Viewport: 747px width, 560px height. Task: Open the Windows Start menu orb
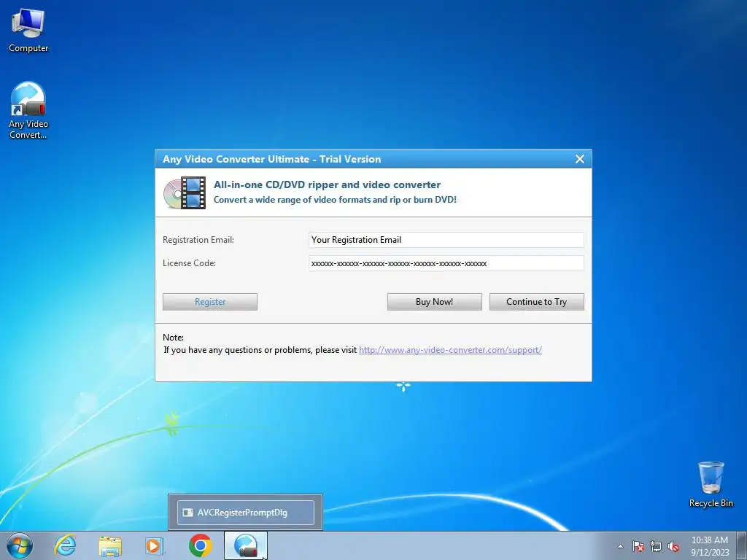pyautogui.click(x=20, y=545)
